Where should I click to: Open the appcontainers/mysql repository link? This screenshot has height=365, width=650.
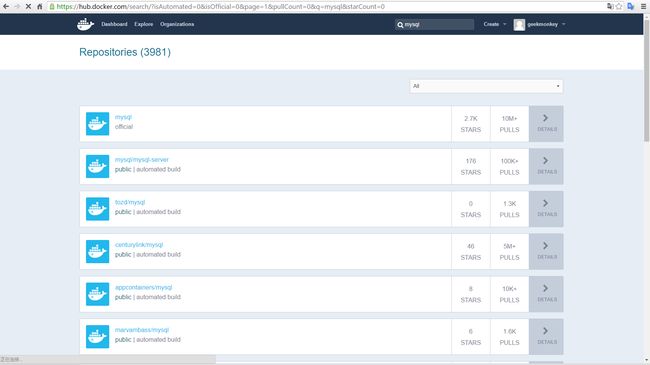click(x=143, y=287)
